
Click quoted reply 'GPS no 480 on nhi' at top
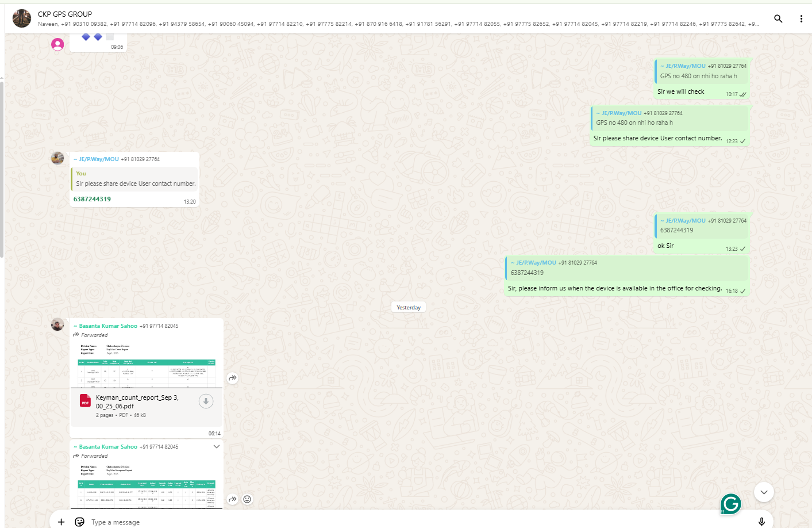tap(702, 71)
